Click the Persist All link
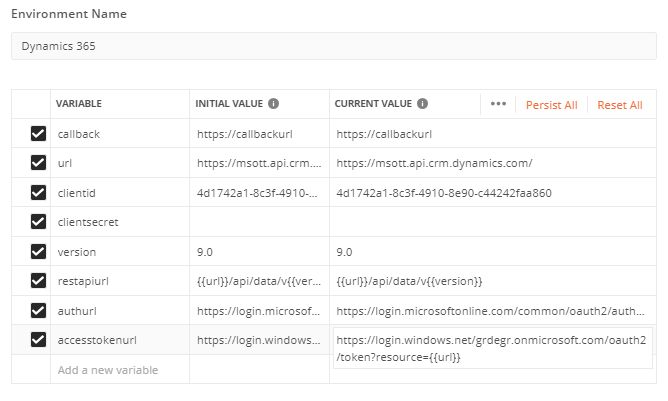Screen dimensions: 668x401 point(551,105)
